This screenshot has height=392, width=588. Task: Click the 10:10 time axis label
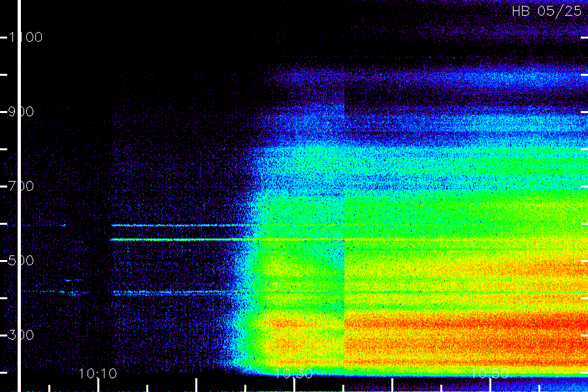click(x=98, y=374)
